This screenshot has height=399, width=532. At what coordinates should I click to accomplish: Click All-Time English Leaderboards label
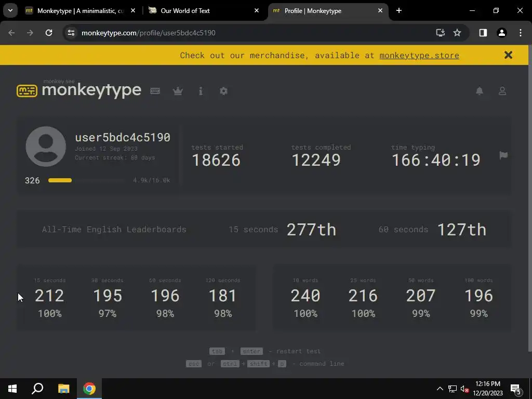click(x=114, y=230)
